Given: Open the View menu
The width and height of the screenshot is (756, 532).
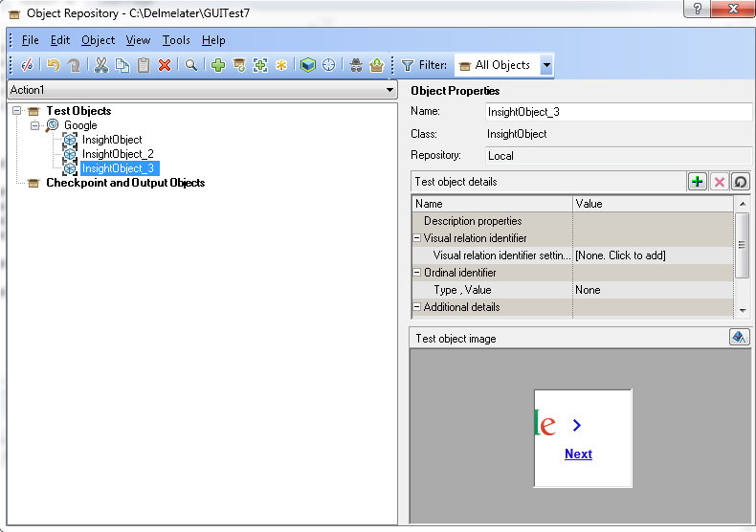Looking at the screenshot, I should point(138,40).
